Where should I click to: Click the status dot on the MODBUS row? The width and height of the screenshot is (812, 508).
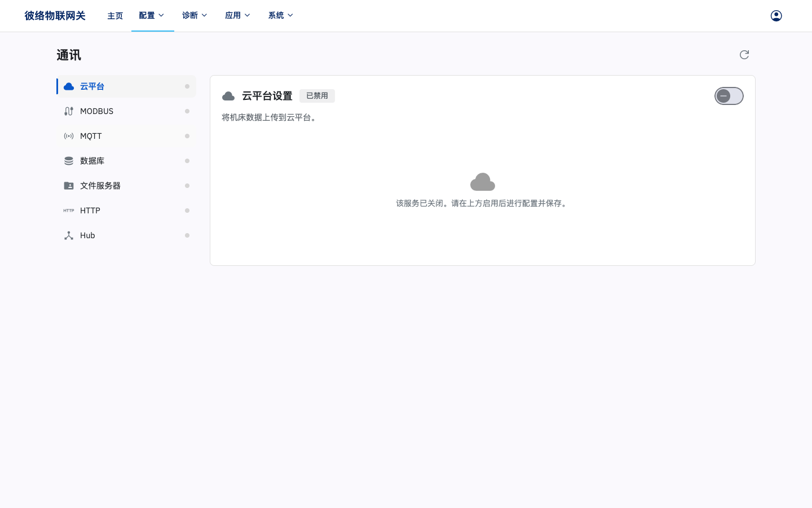tap(187, 111)
